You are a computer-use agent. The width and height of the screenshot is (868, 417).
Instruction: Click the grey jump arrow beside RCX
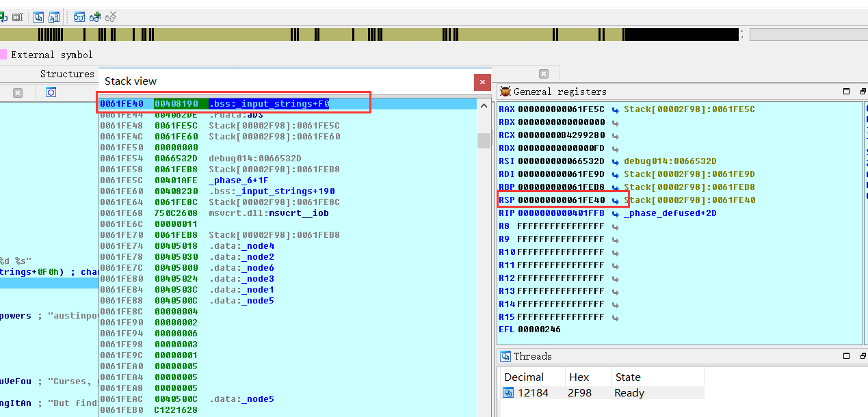[x=615, y=135]
